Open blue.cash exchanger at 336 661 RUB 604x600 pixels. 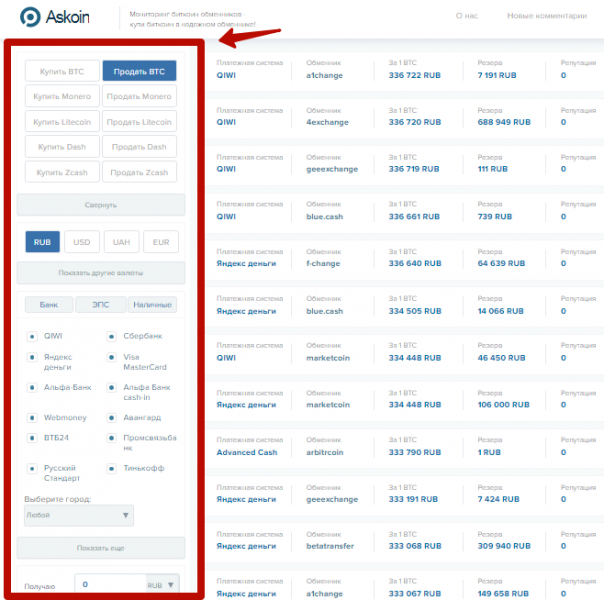coord(324,216)
